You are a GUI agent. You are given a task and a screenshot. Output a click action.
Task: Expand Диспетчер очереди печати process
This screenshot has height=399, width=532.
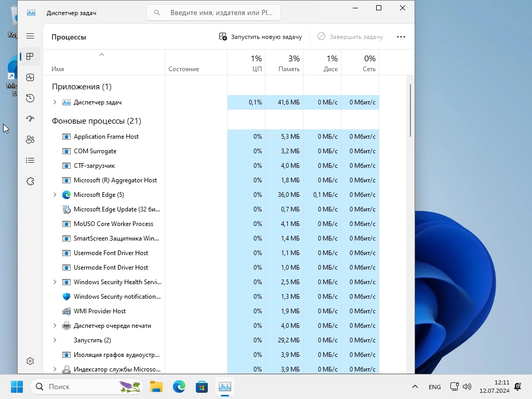55,326
